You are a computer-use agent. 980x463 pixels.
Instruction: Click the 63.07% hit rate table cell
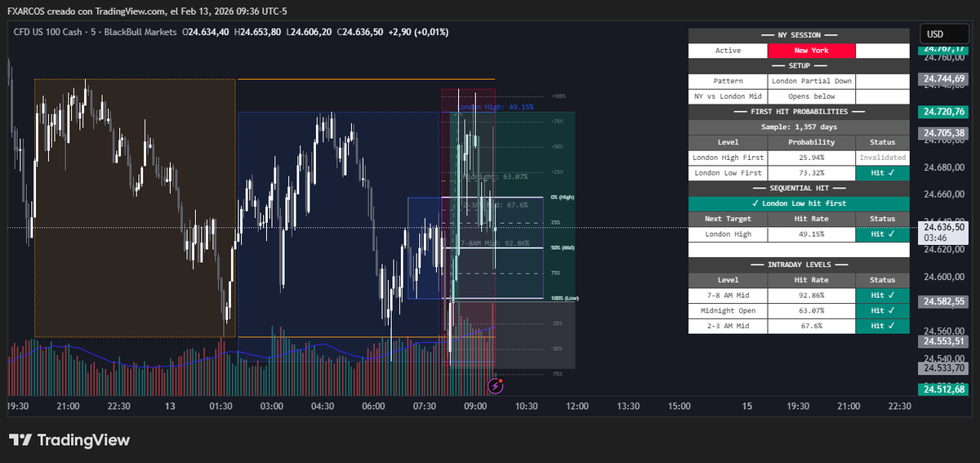[812, 311]
